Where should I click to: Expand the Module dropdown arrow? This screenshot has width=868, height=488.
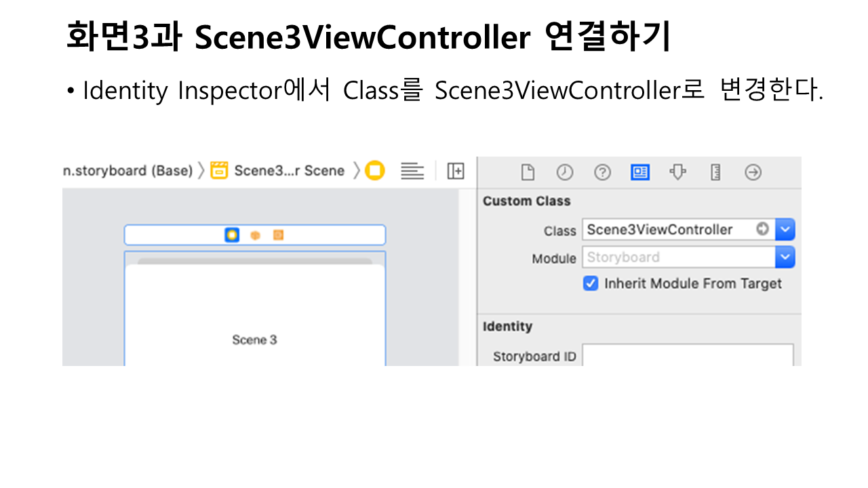(x=785, y=258)
